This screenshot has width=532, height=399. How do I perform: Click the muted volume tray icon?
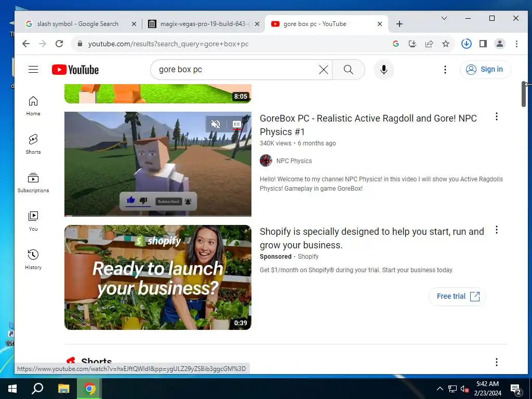[x=465, y=389]
